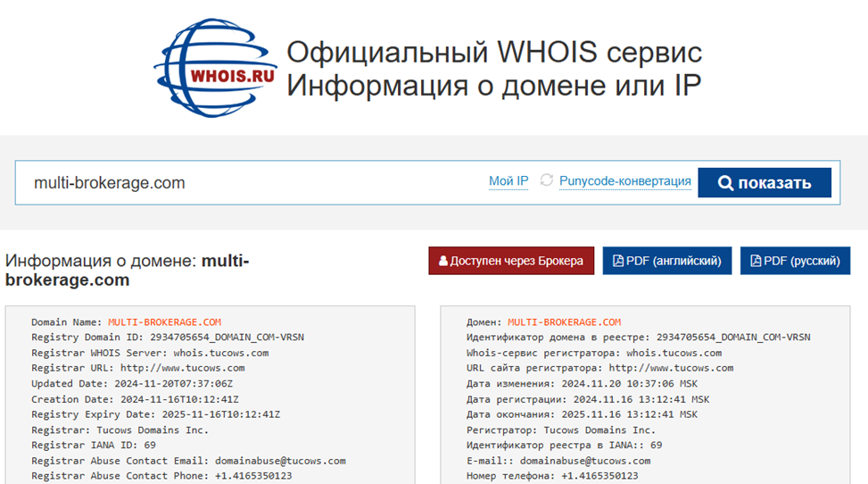Click the URL сайта регистратора line
The image size is (868, 484).
pyautogui.click(x=600, y=368)
